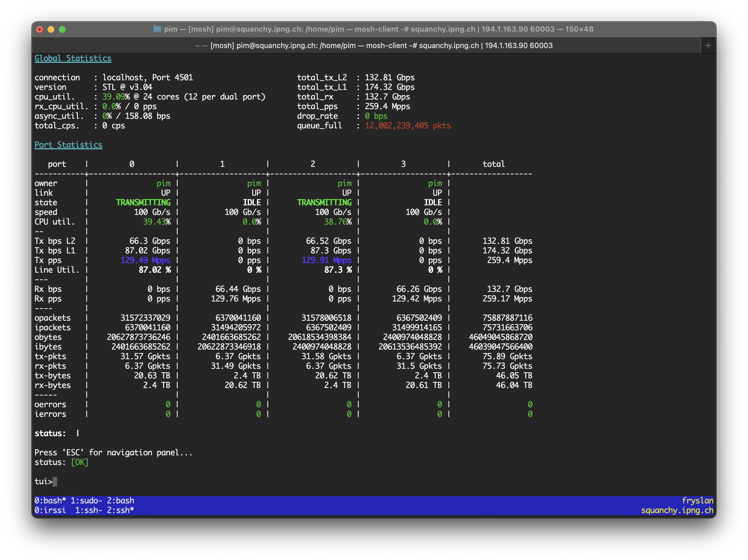The image size is (748, 560).
Task: Click the fryslan hostname in status bar
Action: 697,501
